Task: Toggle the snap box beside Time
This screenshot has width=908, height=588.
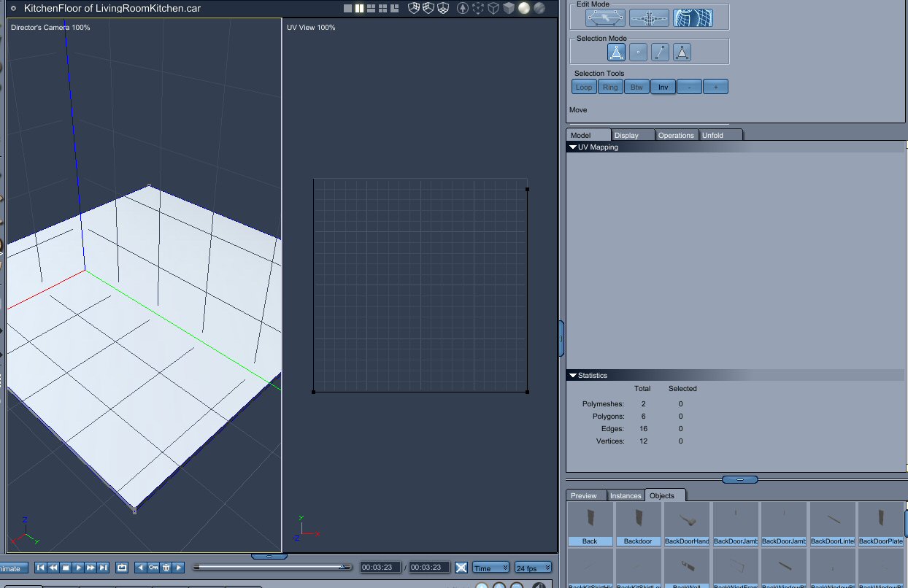Action: [461, 568]
